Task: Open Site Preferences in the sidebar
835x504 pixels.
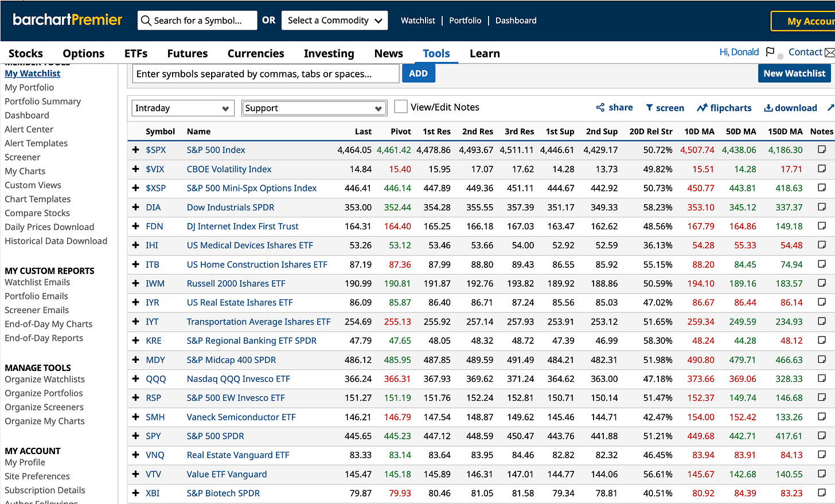Action: click(37, 476)
